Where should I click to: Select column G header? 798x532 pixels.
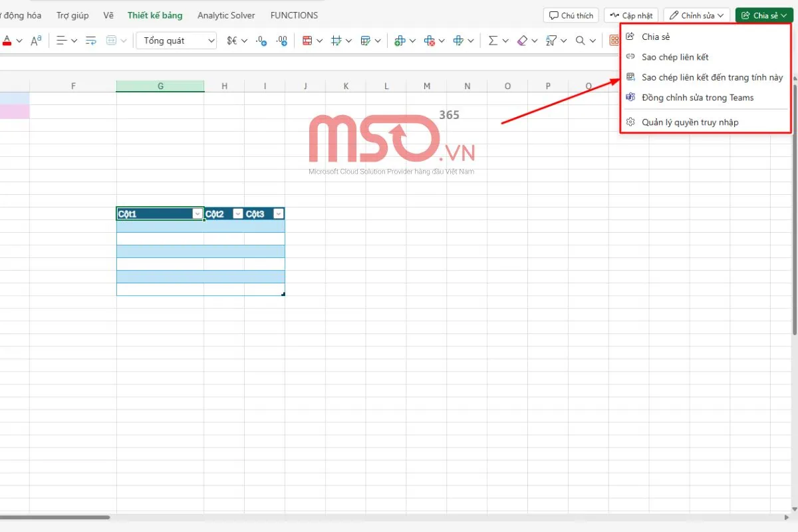pyautogui.click(x=160, y=86)
